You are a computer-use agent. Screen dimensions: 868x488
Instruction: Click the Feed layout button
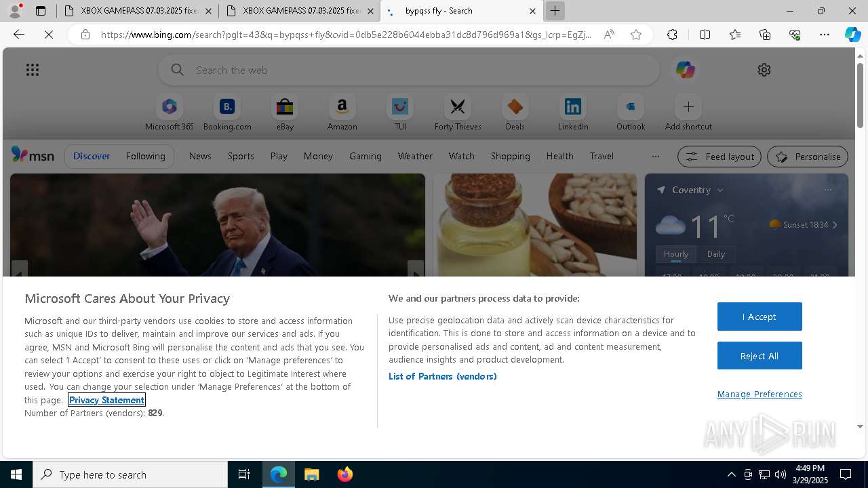coord(719,157)
